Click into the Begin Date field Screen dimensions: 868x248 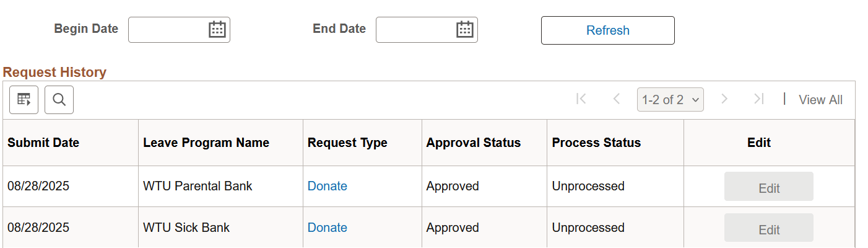point(167,30)
